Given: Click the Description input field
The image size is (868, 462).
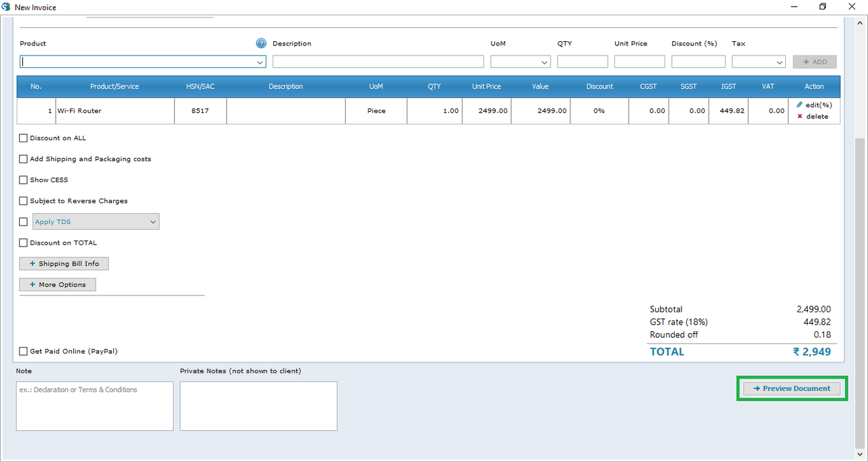Looking at the screenshot, I should (x=378, y=62).
